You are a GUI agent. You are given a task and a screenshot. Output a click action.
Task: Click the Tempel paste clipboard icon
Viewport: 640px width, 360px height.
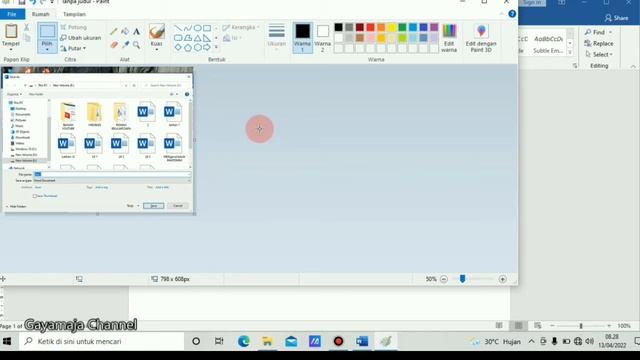11,31
